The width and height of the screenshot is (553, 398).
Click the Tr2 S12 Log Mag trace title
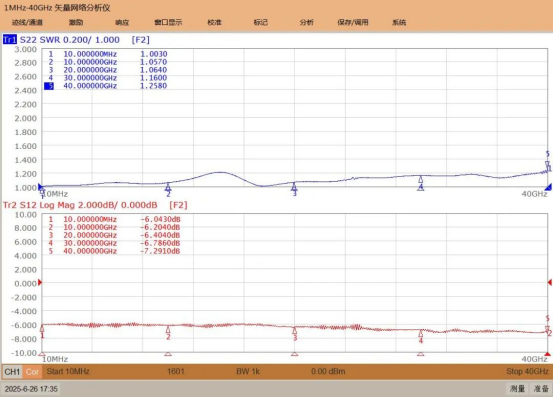click(x=80, y=205)
